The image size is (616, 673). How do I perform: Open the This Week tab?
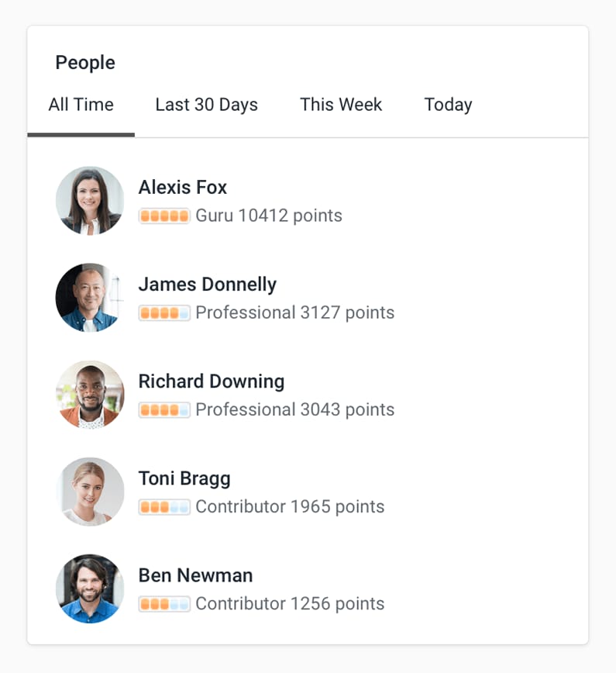coord(341,105)
